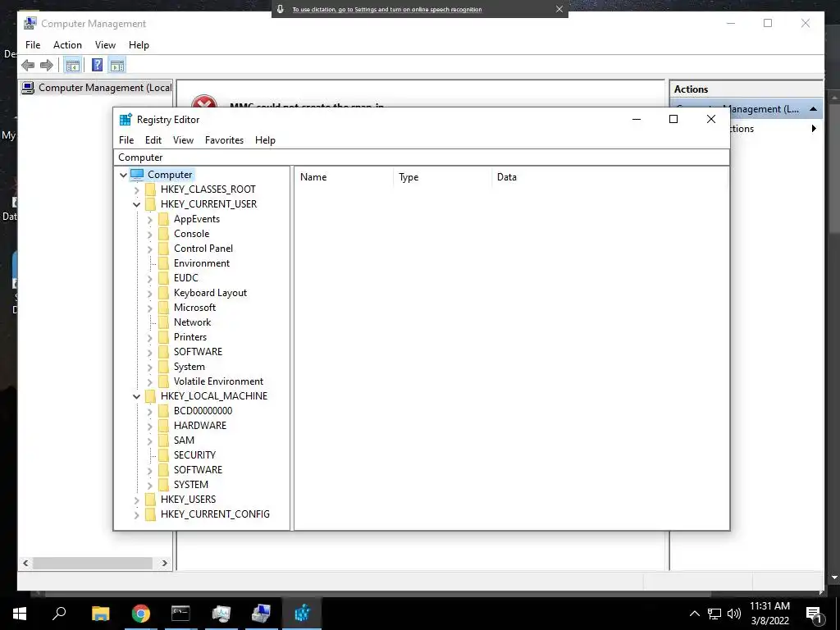Expand the Microsoft key chevron
This screenshot has width=840, height=630.
point(149,308)
